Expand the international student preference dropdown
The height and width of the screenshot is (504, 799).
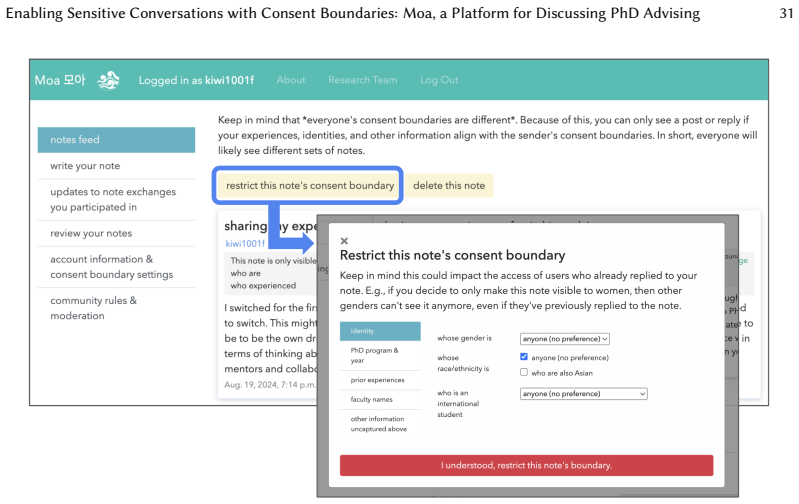tap(583, 394)
